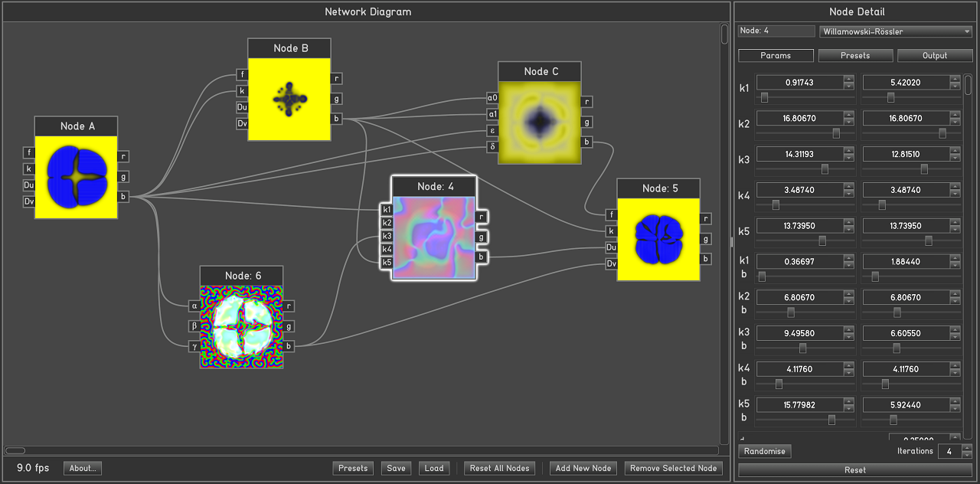Click Add New Node button
The image size is (980, 484).
[583, 468]
